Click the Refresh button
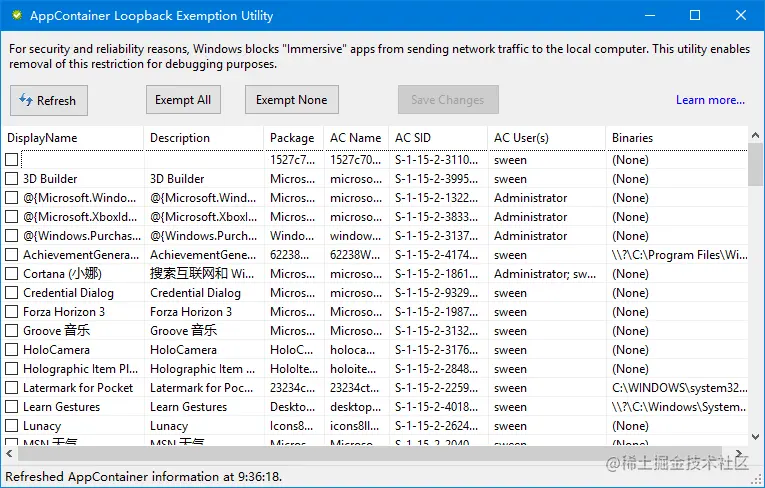 49,101
